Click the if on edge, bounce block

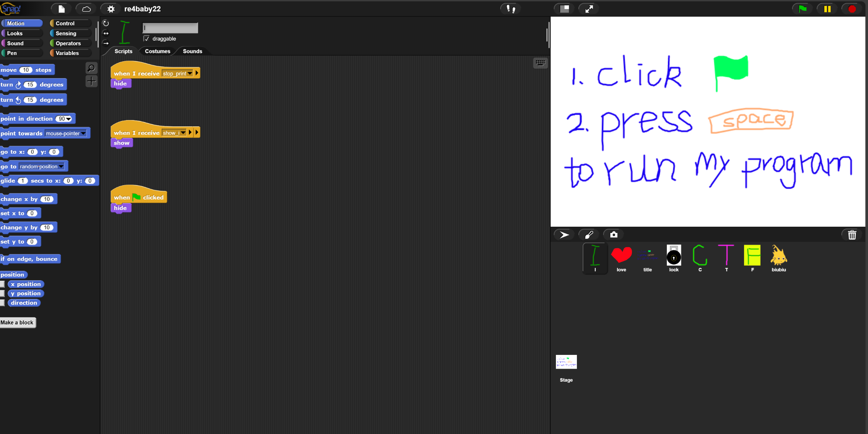30,259
